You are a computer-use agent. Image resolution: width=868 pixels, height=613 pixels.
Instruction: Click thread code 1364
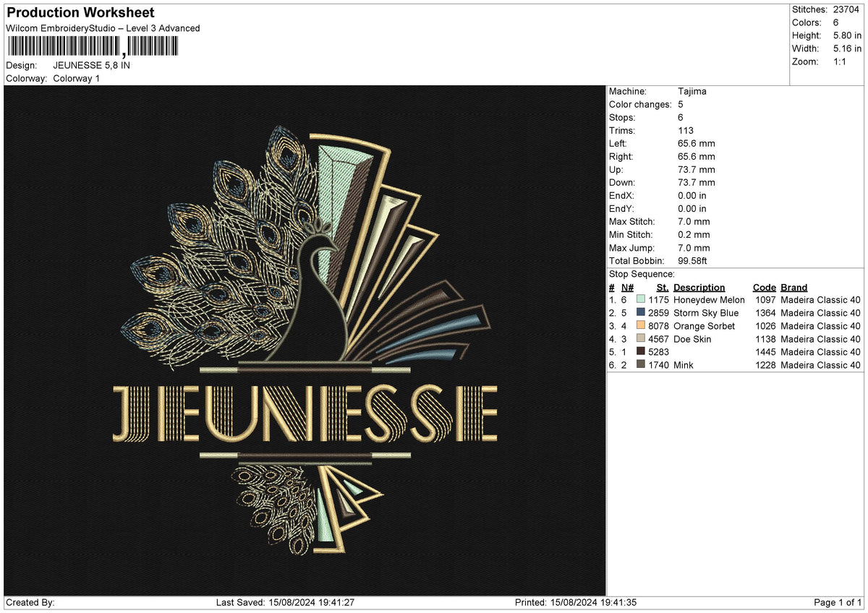[x=765, y=312]
